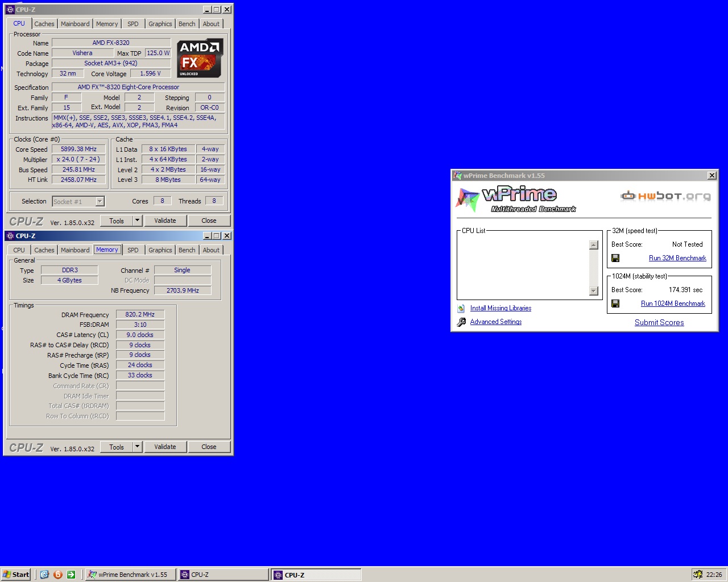
Task: Click the taskbar clock 22:26
Action: click(x=714, y=575)
